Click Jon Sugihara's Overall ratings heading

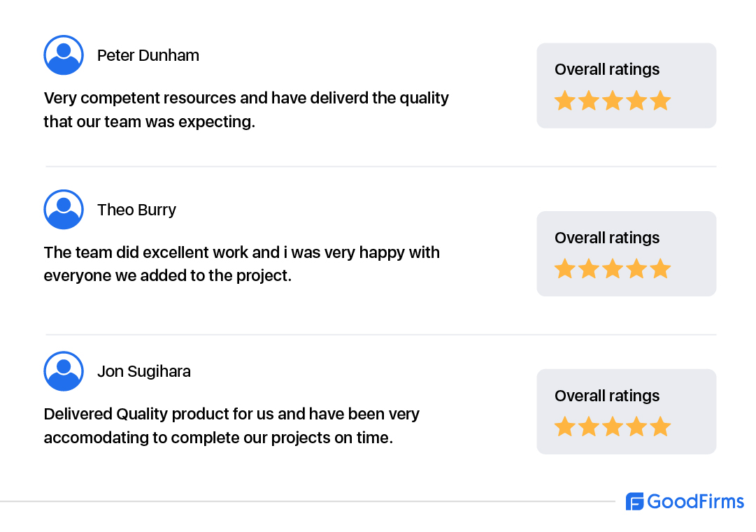(x=607, y=396)
